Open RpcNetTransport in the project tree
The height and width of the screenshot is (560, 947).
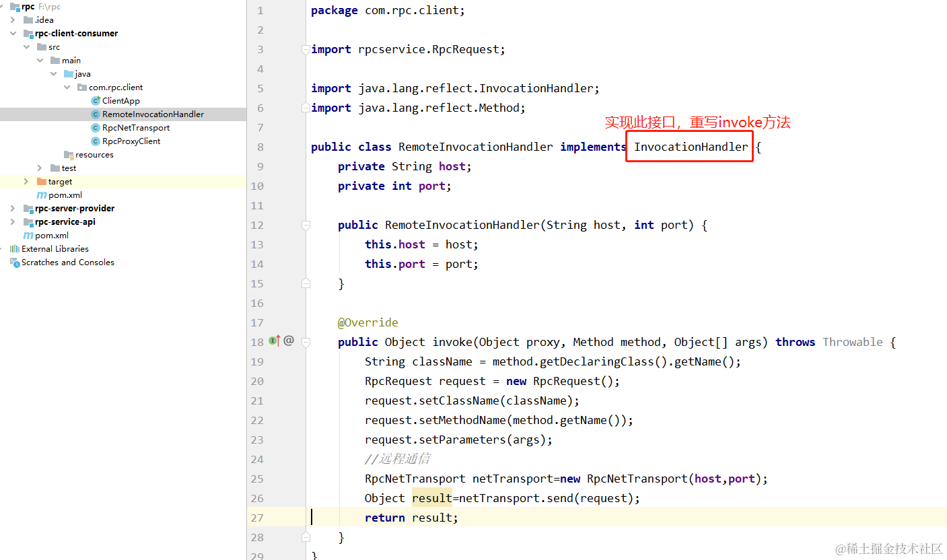(x=136, y=128)
